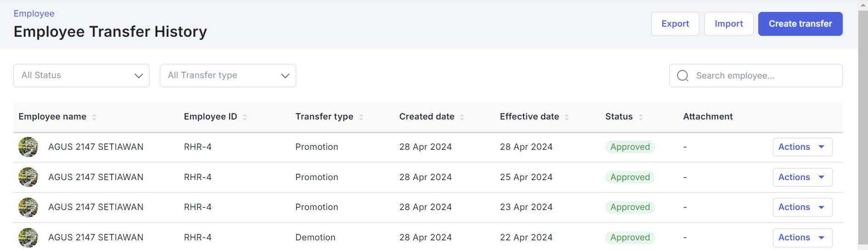Expand Actions for 23 Apr 2024 effective row
The height and width of the screenshot is (250, 868).
tap(802, 207)
